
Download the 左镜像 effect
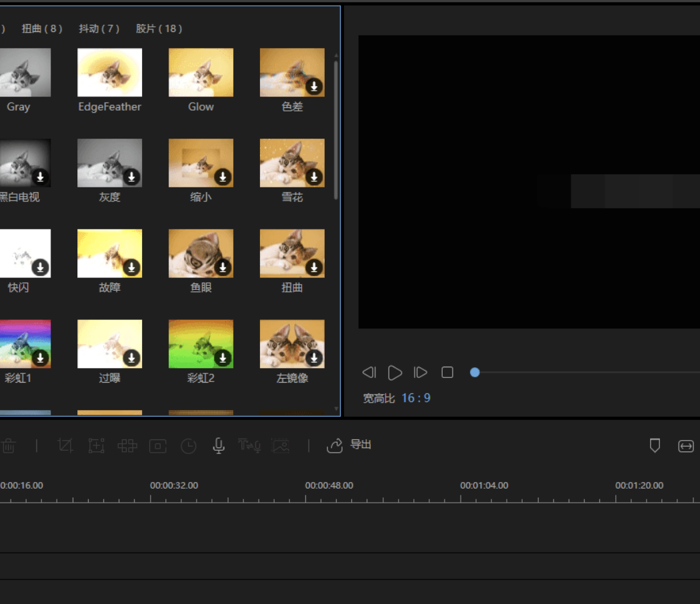[x=314, y=357]
